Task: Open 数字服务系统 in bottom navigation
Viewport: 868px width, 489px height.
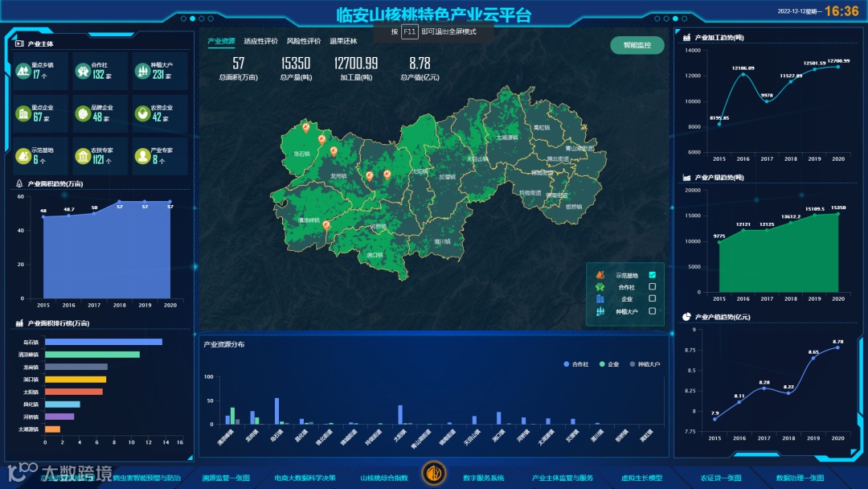Action: 483,478
